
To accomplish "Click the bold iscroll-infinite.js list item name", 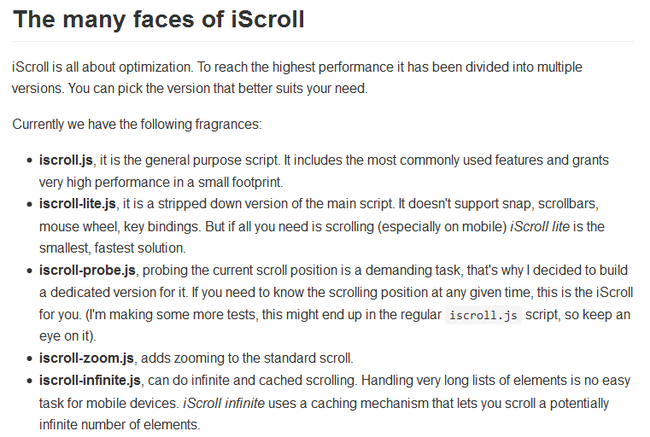I will click(x=90, y=380).
